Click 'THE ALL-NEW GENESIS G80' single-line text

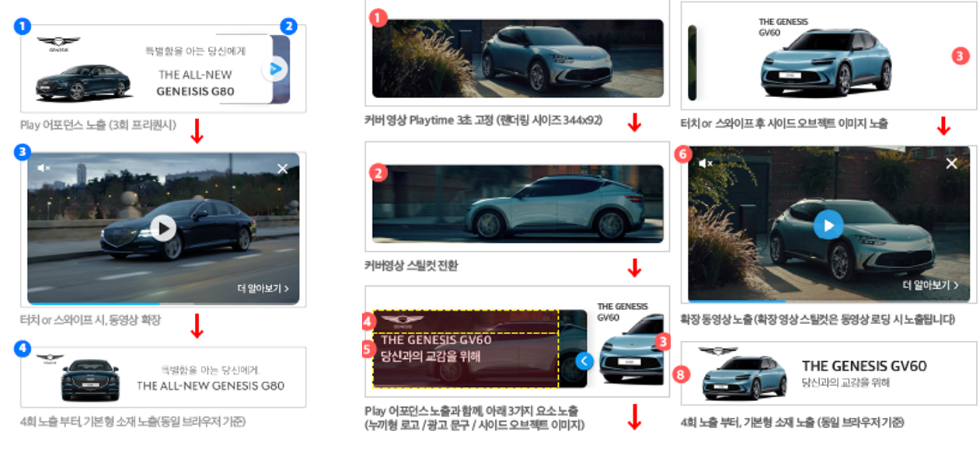pos(211,385)
